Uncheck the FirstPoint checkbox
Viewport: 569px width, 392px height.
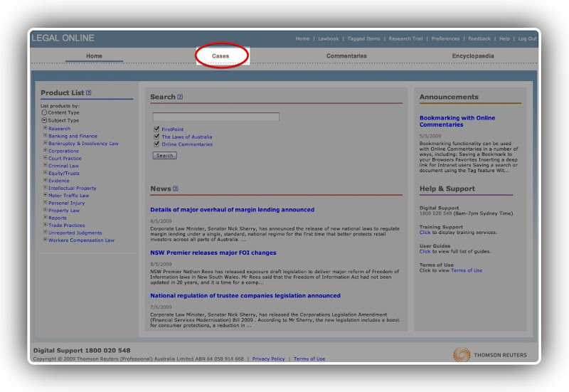(156, 129)
